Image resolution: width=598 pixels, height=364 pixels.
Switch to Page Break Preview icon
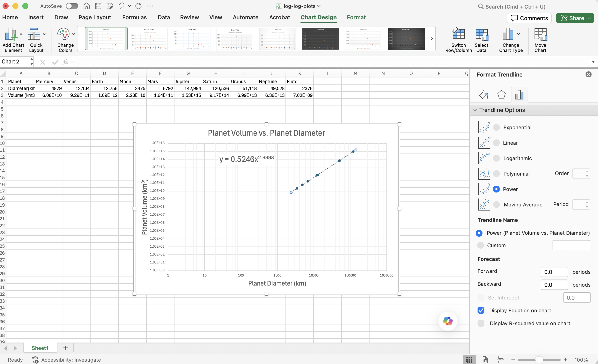click(x=500, y=360)
